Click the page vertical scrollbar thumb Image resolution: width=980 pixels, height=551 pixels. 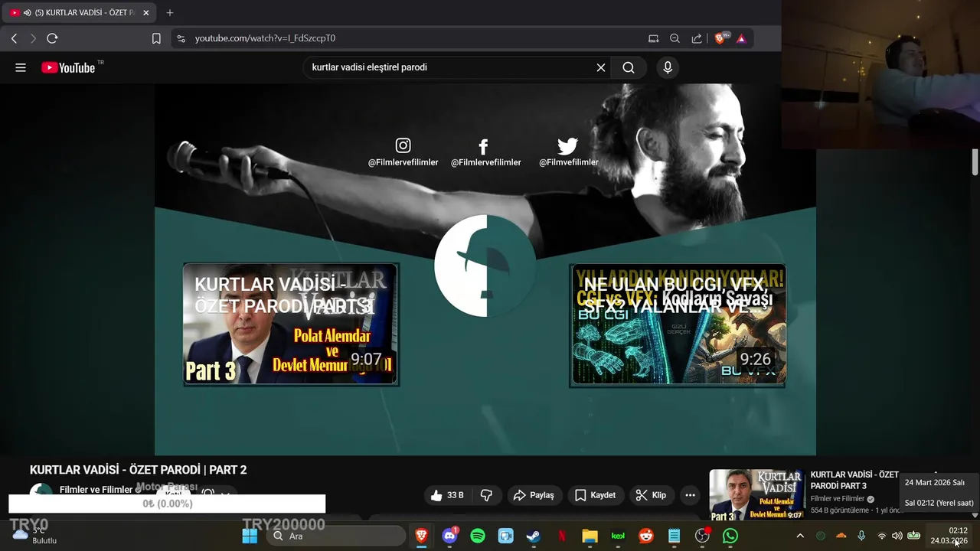coord(975,163)
